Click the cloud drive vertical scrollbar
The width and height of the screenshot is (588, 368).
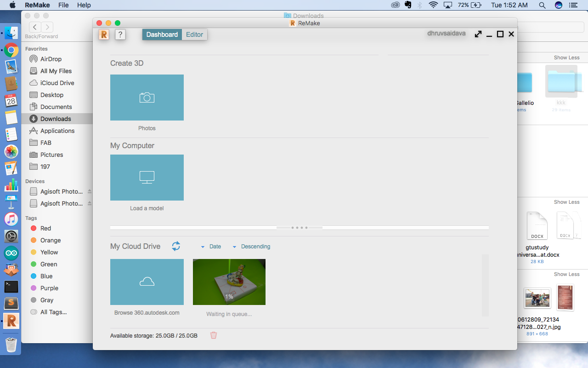click(x=485, y=285)
